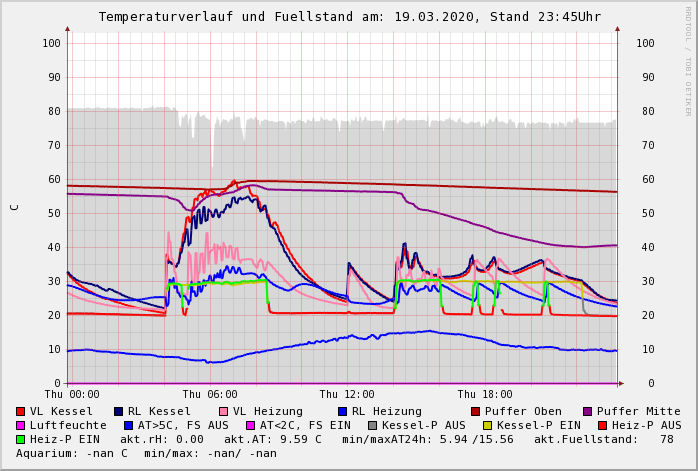The height and width of the screenshot is (471, 698).
Task: Click the Thu 18:00 time axis label
Action: (485, 395)
